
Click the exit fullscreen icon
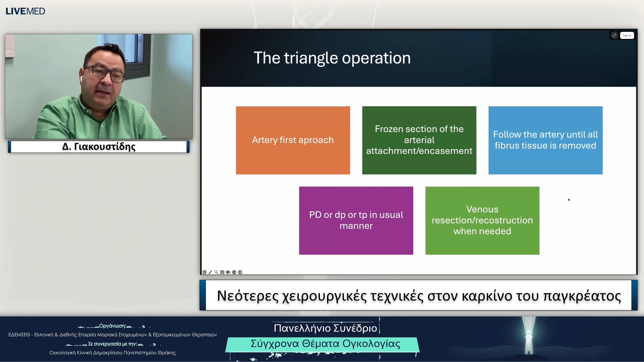coord(614,35)
